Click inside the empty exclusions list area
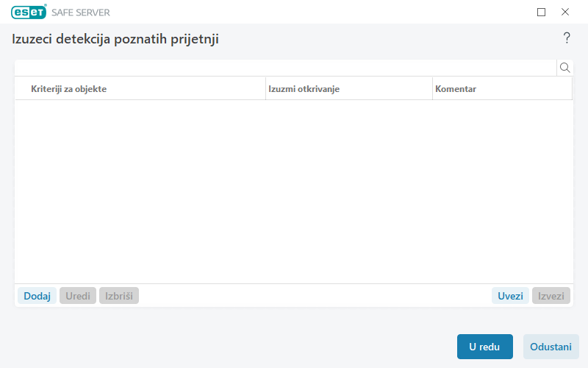The height and width of the screenshot is (368, 588). point(294,191)
